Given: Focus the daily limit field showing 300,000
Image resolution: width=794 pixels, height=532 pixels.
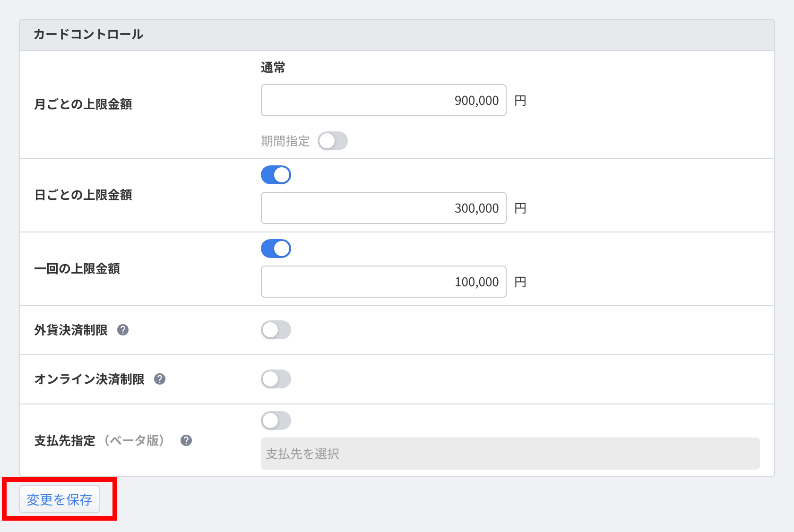Looking at the screenshot, I should tap(383, 208).
